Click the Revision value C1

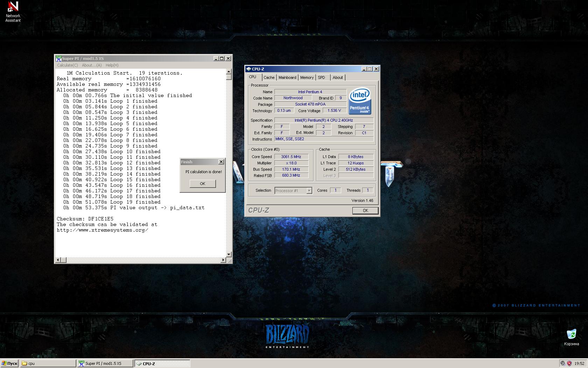(x=364, y=133)
